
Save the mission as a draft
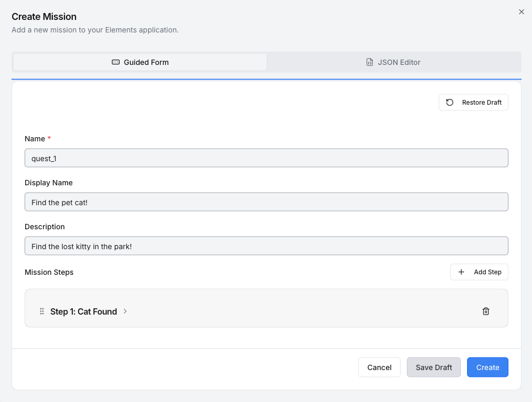pyautogui.click(x=434, y=367)
